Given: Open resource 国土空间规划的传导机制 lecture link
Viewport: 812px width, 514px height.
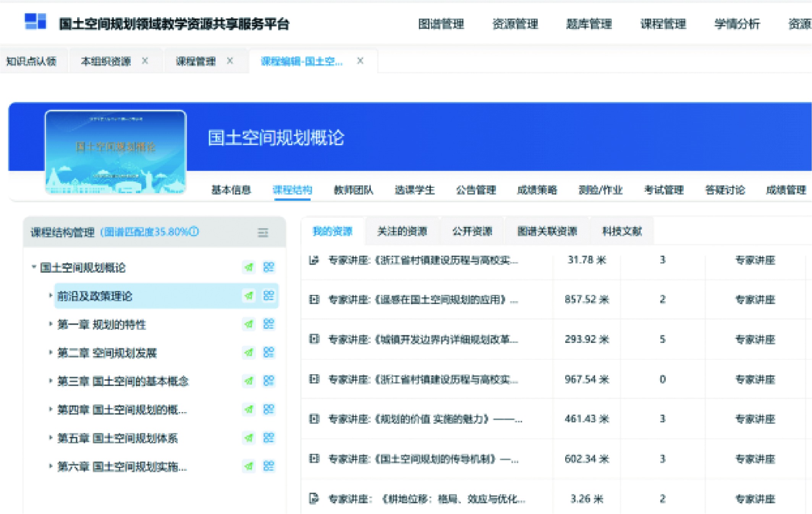Looking at the screenshot, I should coord(422,459).
